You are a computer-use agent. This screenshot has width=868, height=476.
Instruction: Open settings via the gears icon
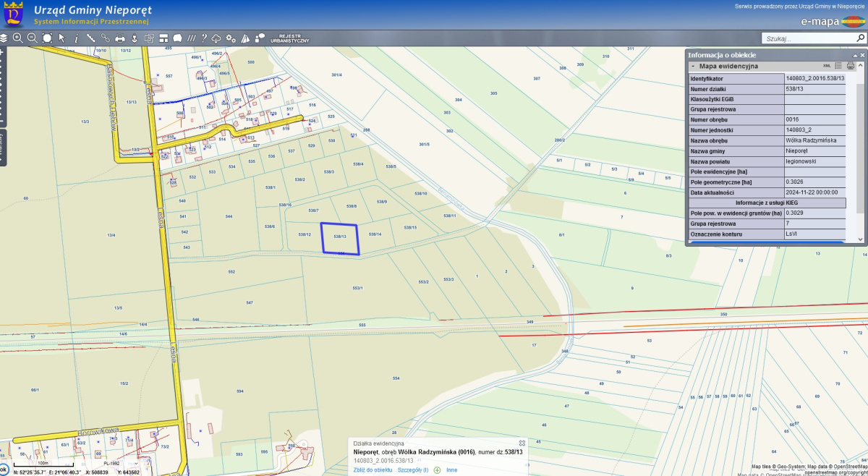point(231,38)
